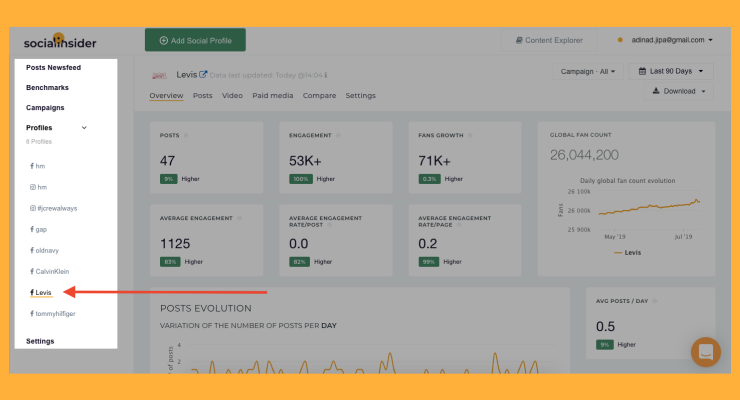Click the 8 Profiles count label
Viewport: 740px width, 400px height.
click(x=39, y=142)
